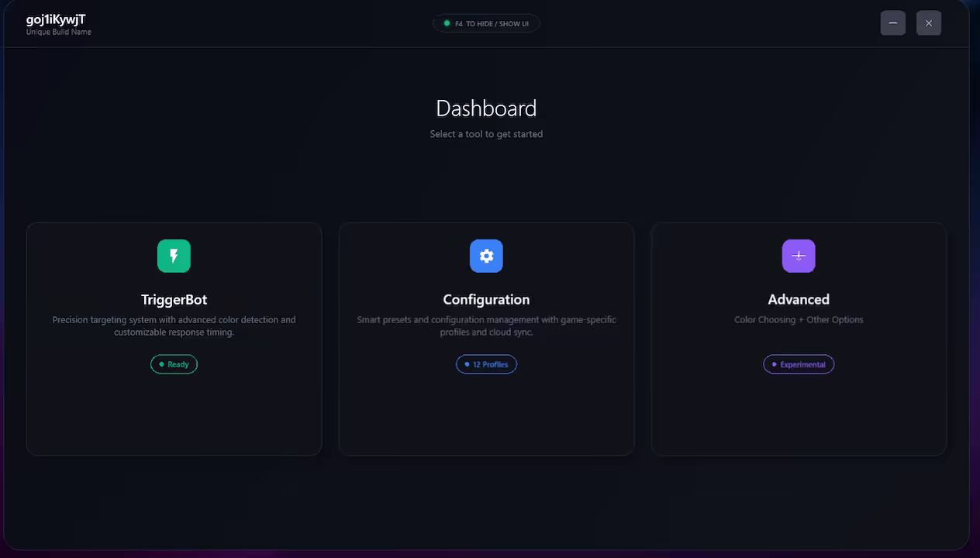Click the Color Choosing + Other Options text

[799, 320]
